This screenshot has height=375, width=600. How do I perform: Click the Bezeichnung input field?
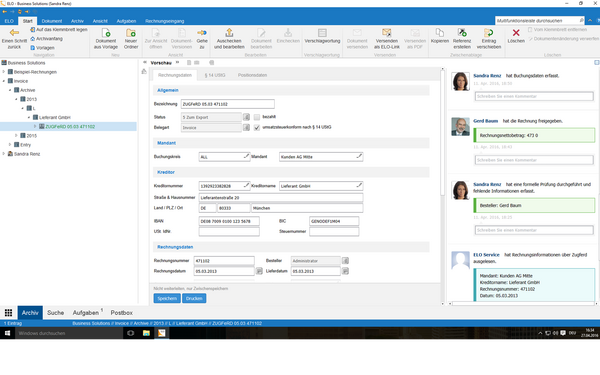(x=227, y=104)
